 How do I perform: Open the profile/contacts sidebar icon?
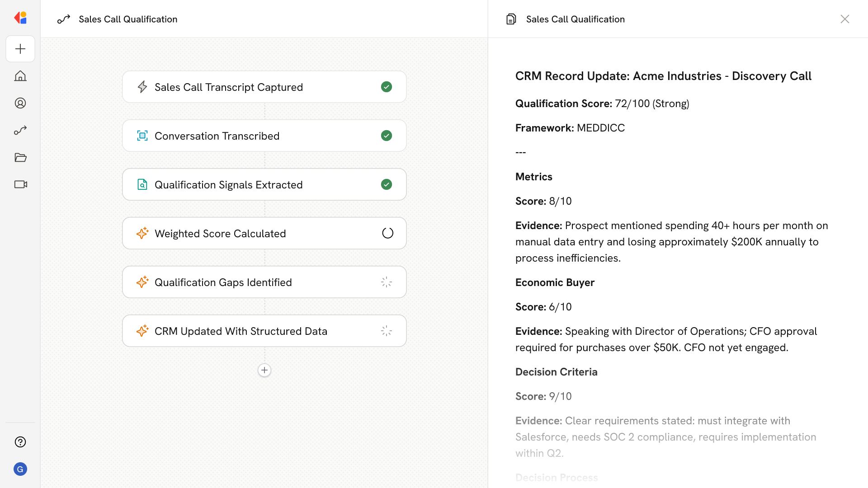click(x=20, y=103)
